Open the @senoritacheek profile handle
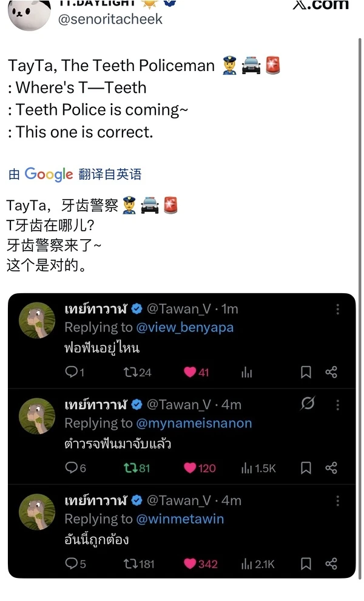This screenshot has width=364, height=601. [110, 19]
